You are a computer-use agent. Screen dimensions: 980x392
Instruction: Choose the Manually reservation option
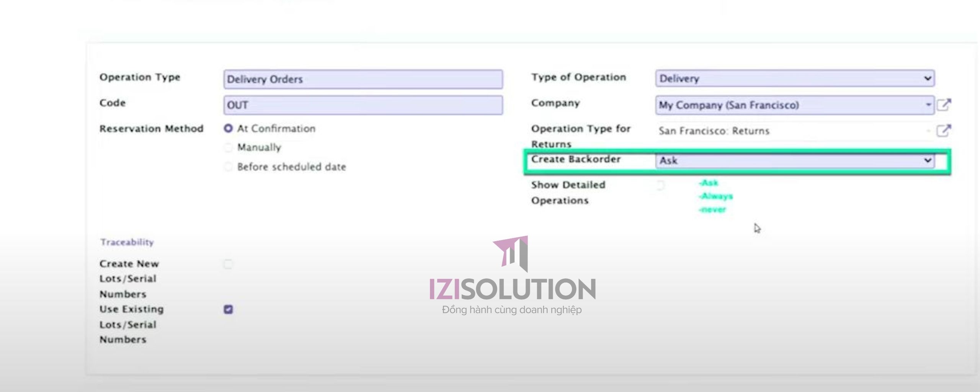pyautogui.click(x=228, y=147)
